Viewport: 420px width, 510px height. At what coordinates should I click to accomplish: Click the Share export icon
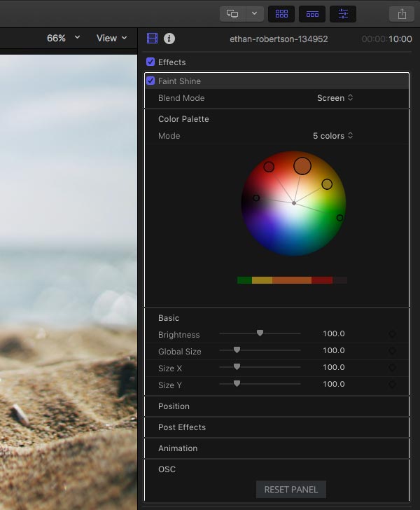pyautogui.click(x=402, y=14)
